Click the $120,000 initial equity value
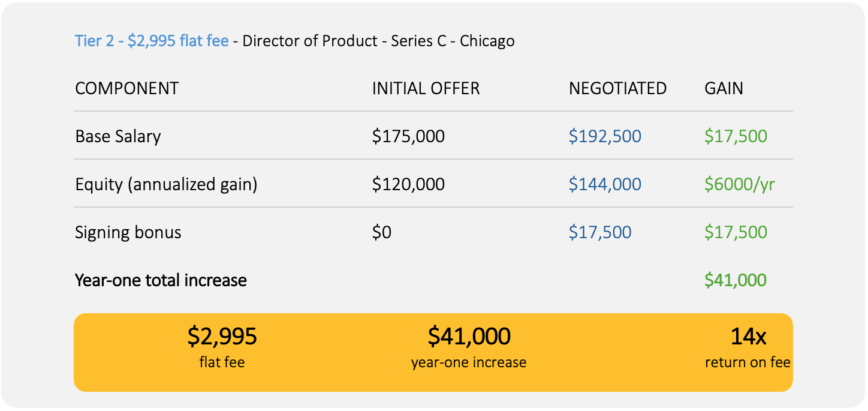 (x=408, y=184)
